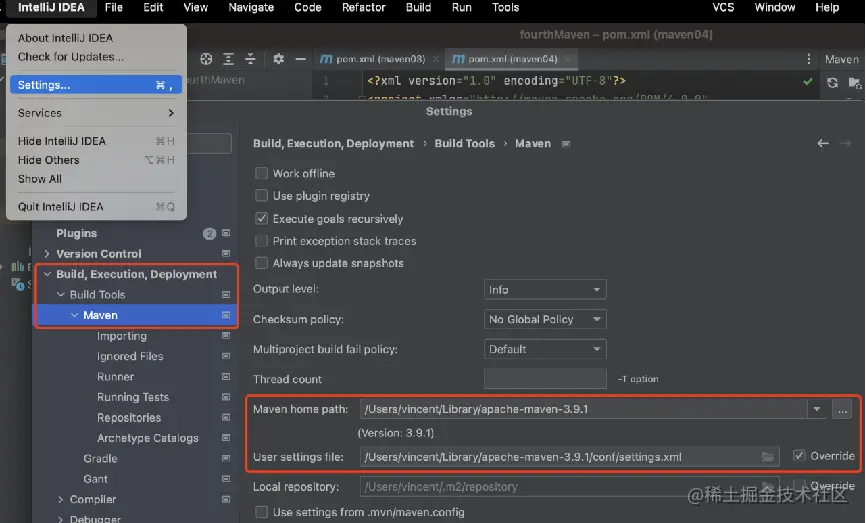Click browse (...) button for Maven home
The height and width of the screenshot is (523, 866).
click(842, 409)
